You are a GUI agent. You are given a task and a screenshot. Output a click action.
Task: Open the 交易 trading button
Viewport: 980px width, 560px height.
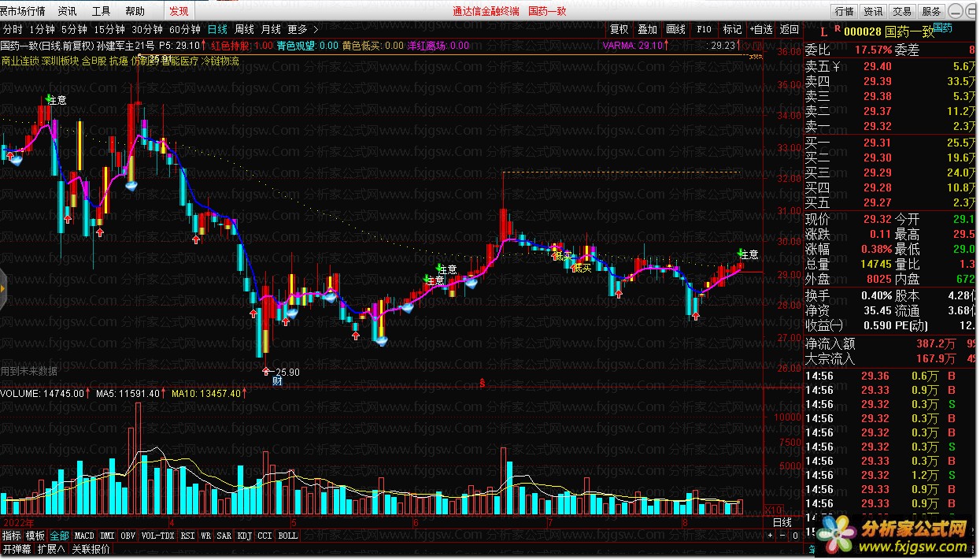click(902, 11)
